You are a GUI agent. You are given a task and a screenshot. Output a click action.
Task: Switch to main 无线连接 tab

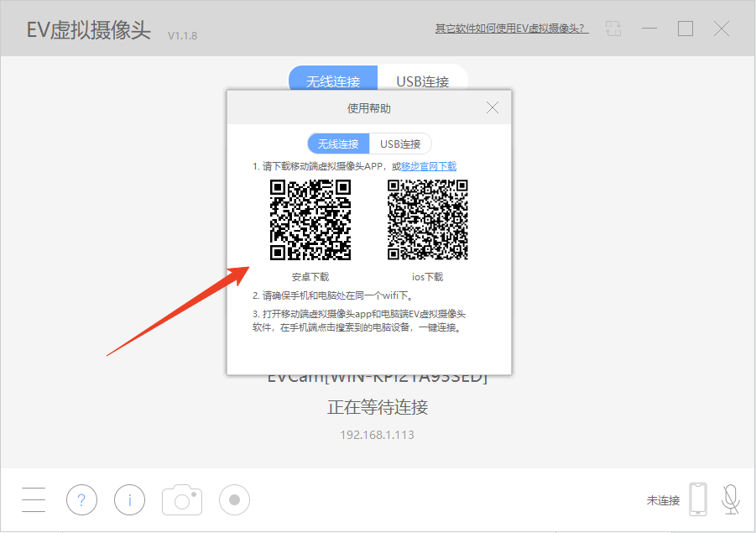(333, 81)
